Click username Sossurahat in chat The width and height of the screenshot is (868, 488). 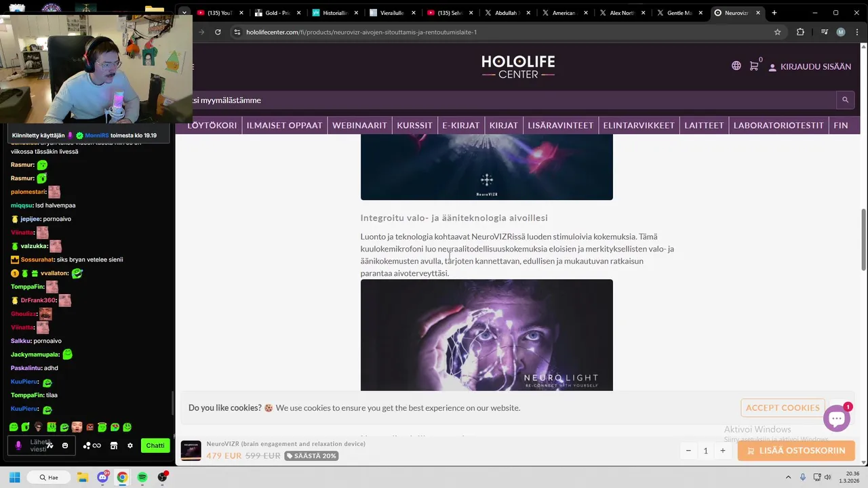[x=37, y=260]
